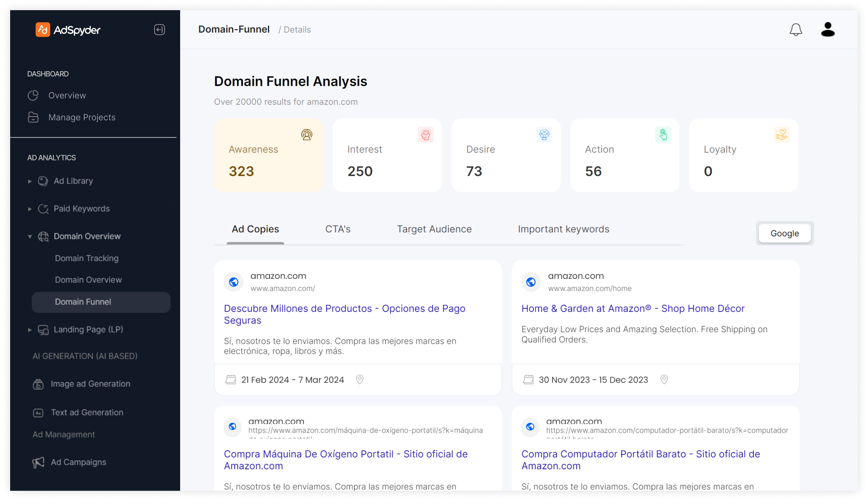
Task: Open notifications bell
Action: [x=796, y=30]
